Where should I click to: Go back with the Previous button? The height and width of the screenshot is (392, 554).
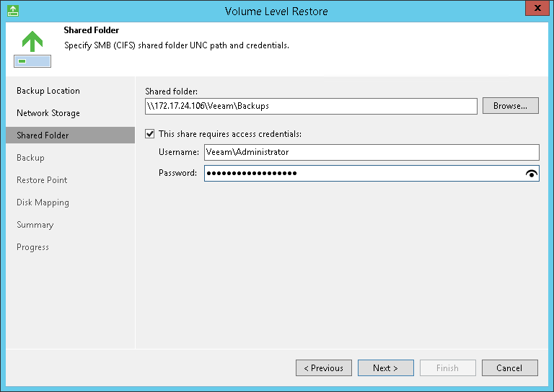click(324, 368)
